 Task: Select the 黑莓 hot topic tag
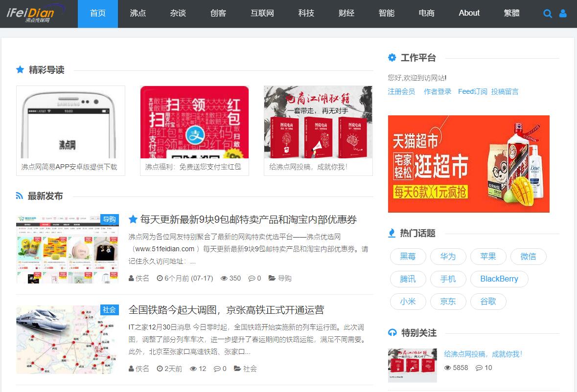point(408,257)
